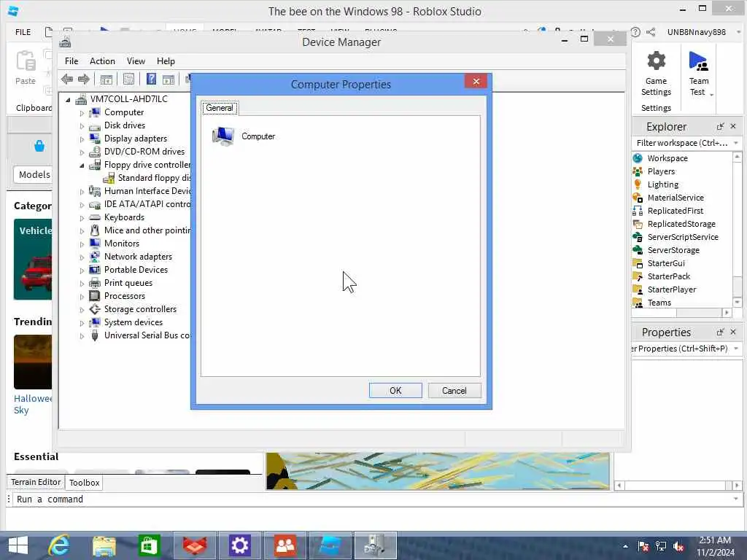Click the Vehicle category thumbnail

33,259
